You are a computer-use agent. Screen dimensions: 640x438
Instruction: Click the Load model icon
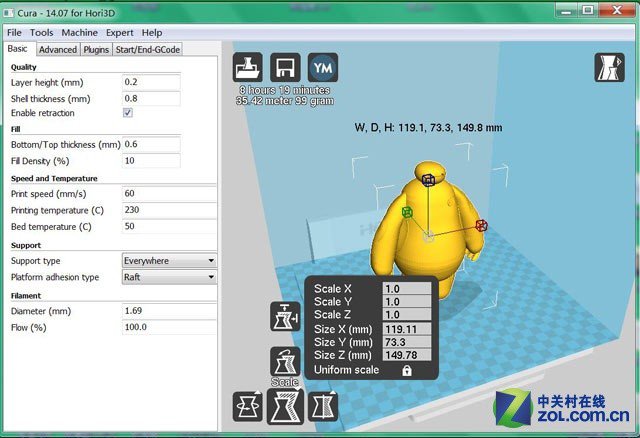tap(248, 67)
